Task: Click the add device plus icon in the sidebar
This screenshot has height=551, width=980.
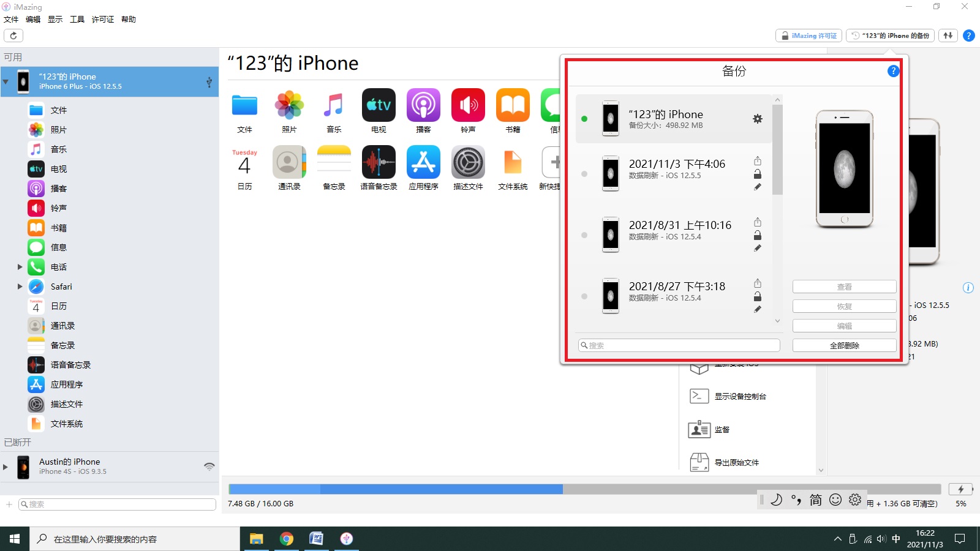Action: point(9,504)
